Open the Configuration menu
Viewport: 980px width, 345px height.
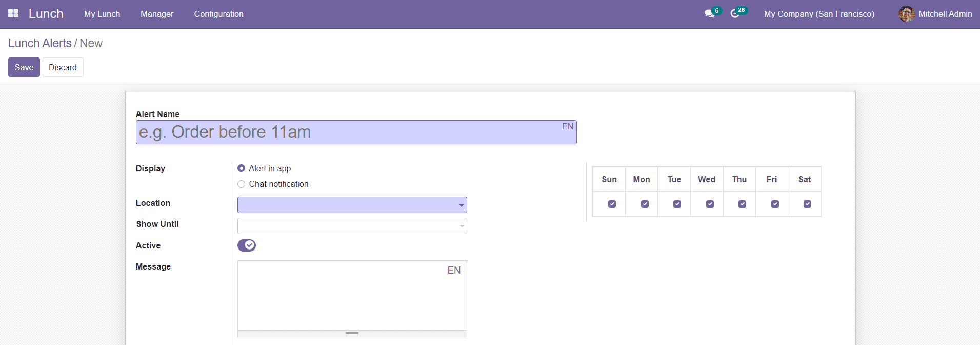(x=218, y=14)
